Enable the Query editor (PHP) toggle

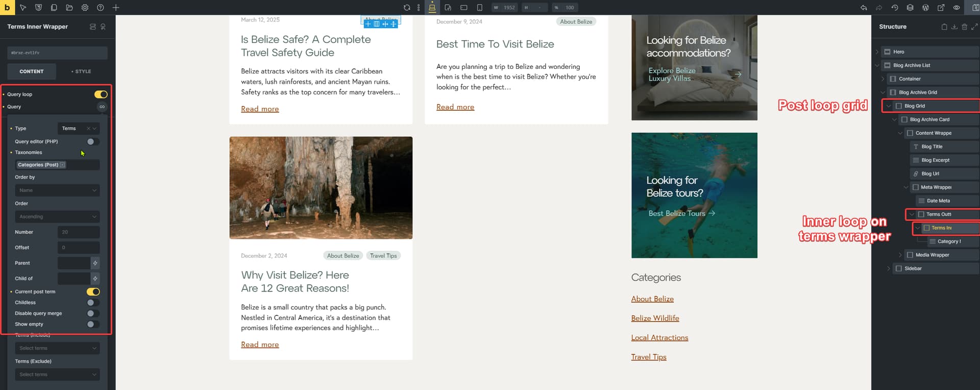tap(92, 141)
